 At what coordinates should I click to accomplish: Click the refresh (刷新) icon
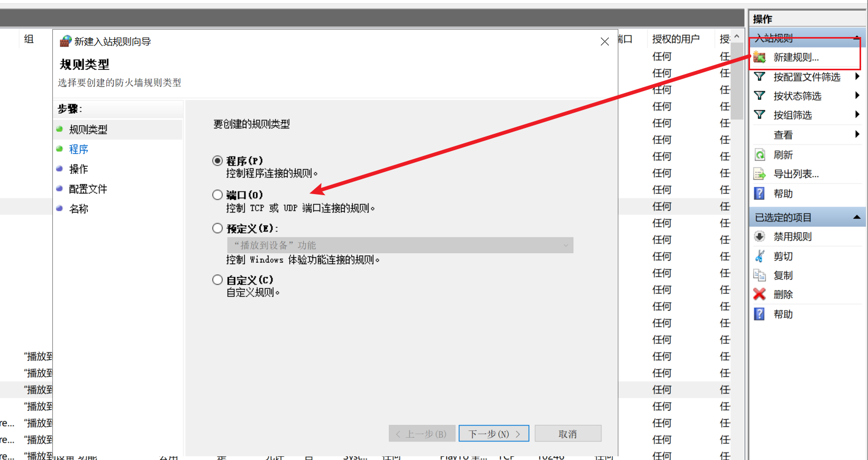point(760,155)
